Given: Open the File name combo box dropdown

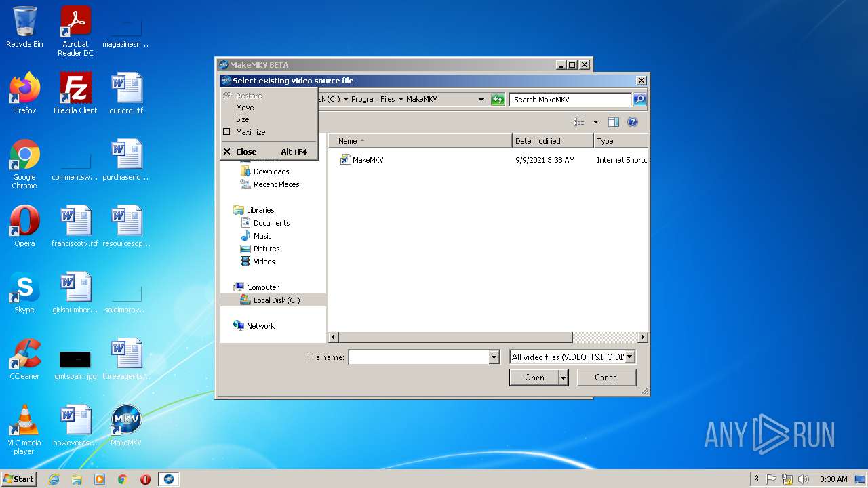Looking at the screenshot, I should [x=494, y=357].
